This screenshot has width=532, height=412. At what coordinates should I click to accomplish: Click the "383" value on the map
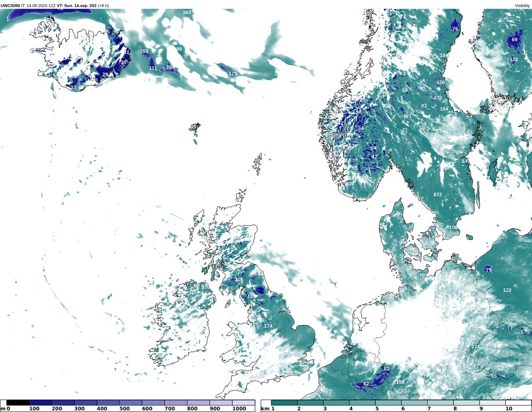(x=187, y=12)
